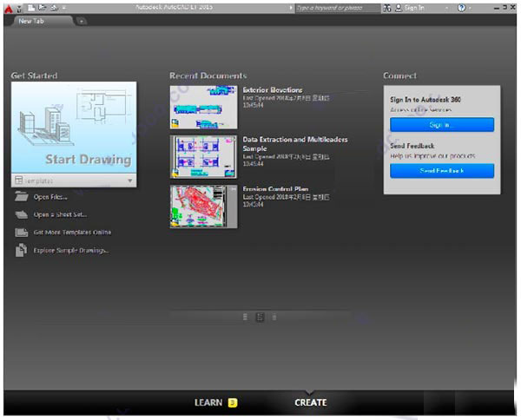The image size is (521, 420).
Task: Switch recent documents to large image view
Action: pos(274,317)
